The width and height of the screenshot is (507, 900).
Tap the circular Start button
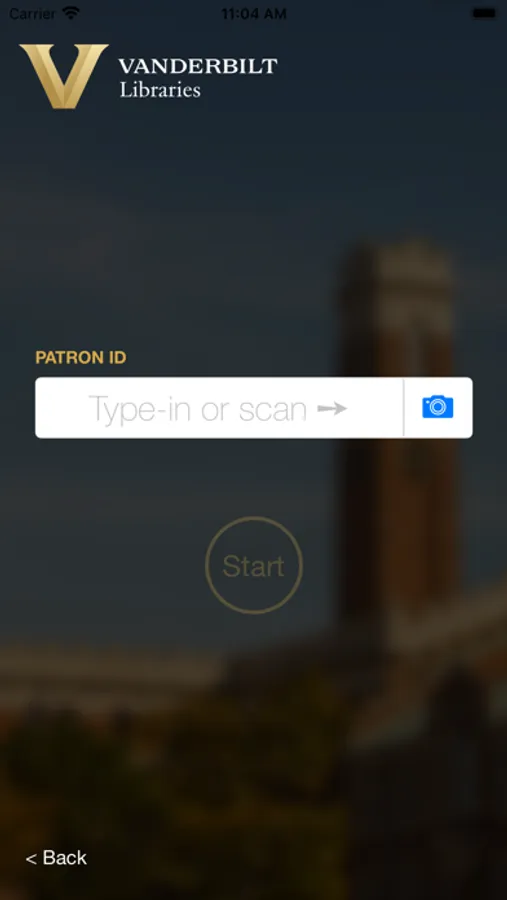254,565
